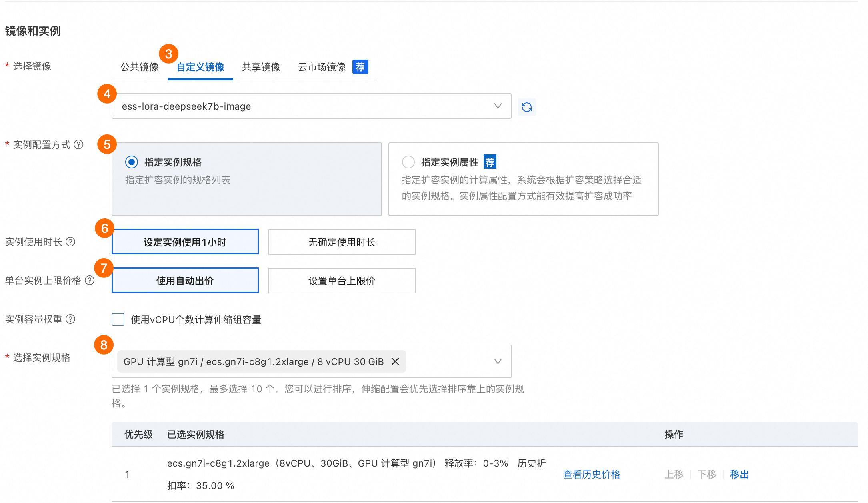
Task: Expand the ess-lora-deepseek7b-image dropdown
Action: click(498, 106)
